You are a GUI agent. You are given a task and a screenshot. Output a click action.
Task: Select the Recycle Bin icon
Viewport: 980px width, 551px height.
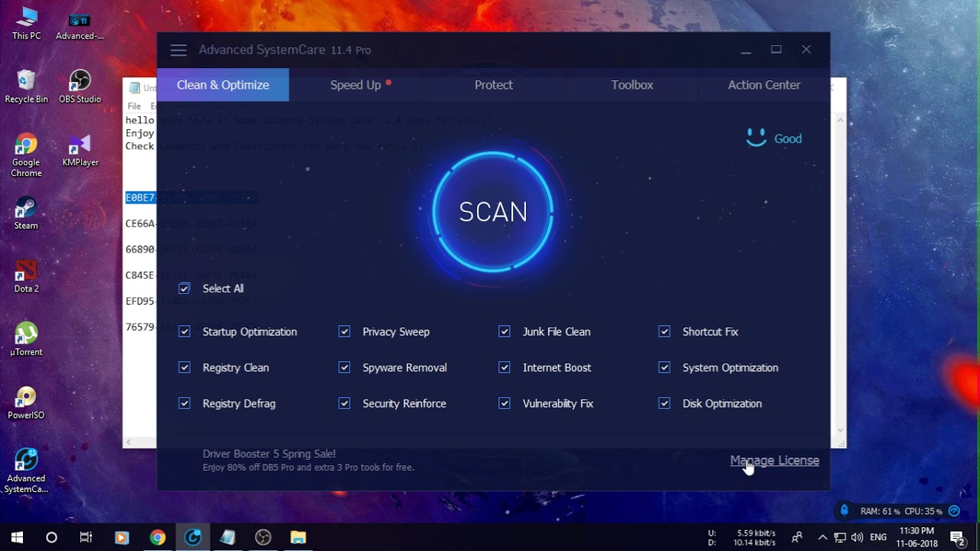tap(26, 86)
